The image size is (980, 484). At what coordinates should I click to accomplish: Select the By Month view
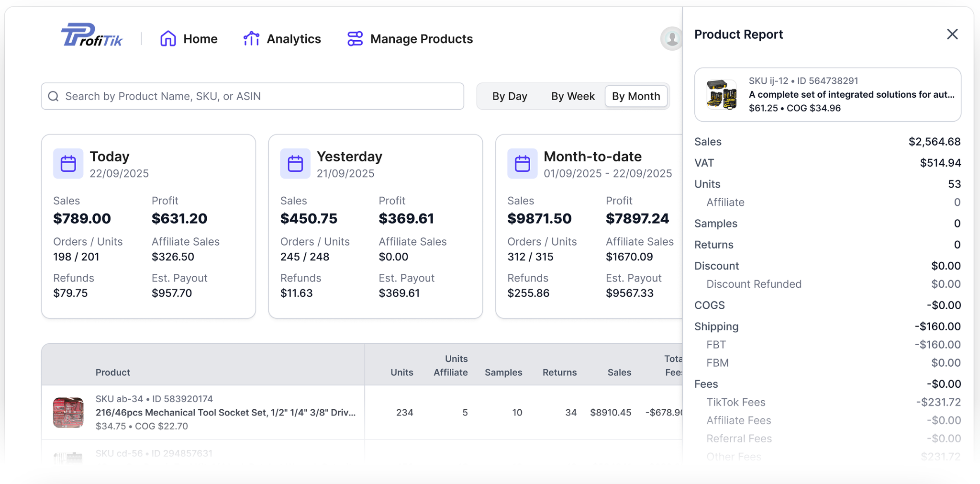pos(636,96)
